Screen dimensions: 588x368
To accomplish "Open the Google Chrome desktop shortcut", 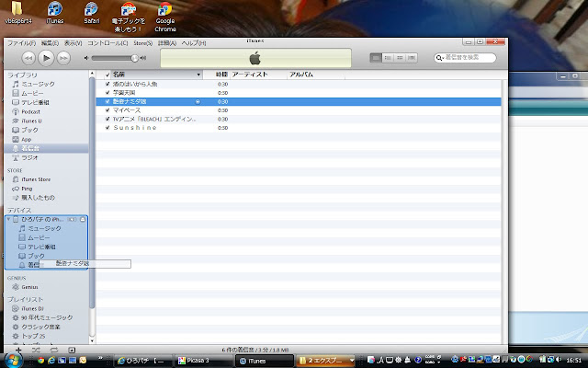I will [x=165, y=17].
